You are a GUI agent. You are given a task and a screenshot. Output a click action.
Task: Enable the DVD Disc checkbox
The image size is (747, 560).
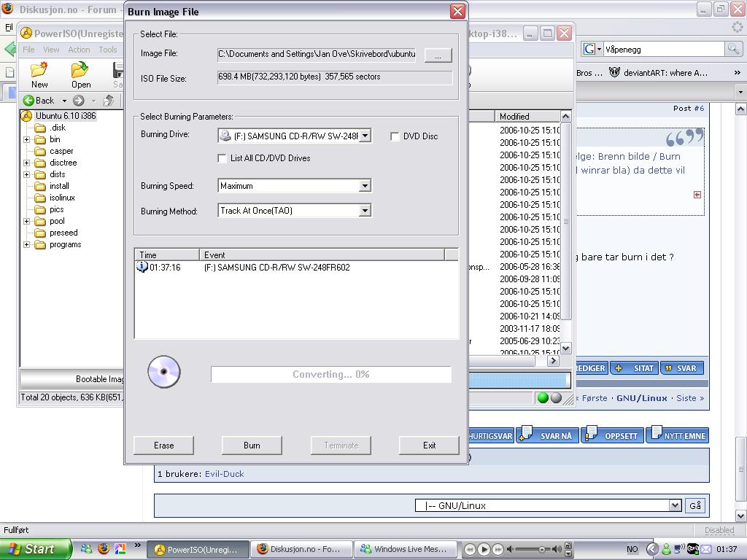(395, 136)
